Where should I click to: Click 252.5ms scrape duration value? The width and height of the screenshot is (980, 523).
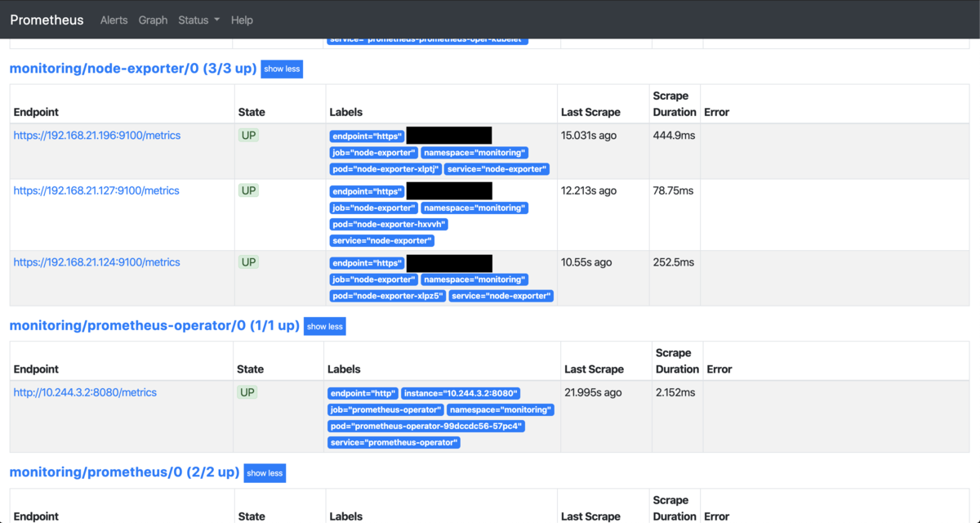click(674, 262)
